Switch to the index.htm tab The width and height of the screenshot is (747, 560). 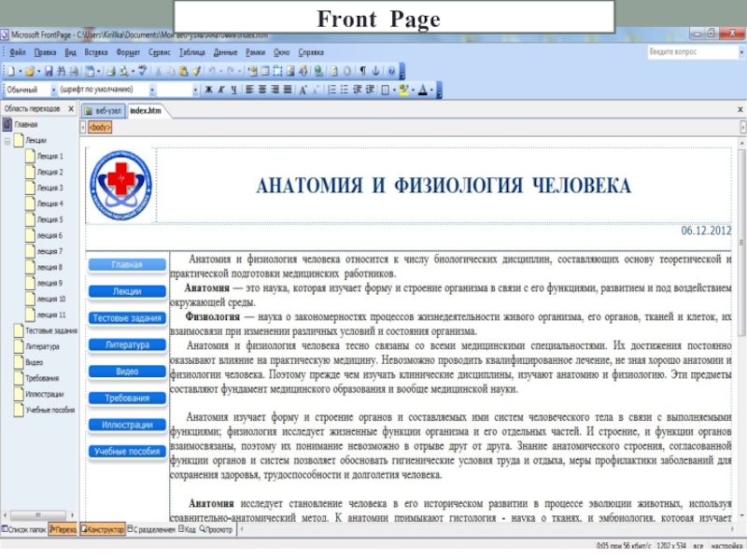(x=146, y=110)
